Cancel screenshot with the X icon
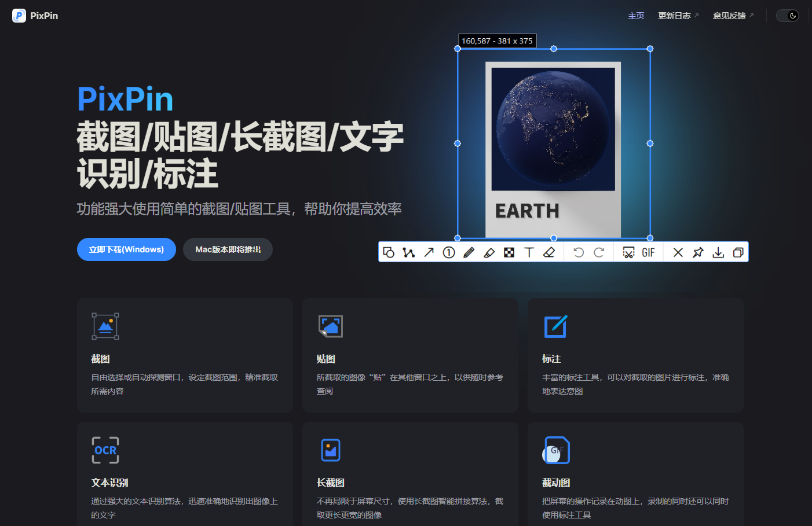The height and width of the screenshot is (526, 812). coord(678,252)
